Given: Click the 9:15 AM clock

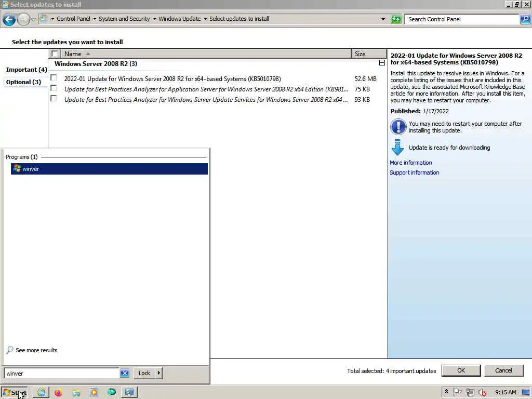Looking at the screenshot, I should tap(505, 392).
